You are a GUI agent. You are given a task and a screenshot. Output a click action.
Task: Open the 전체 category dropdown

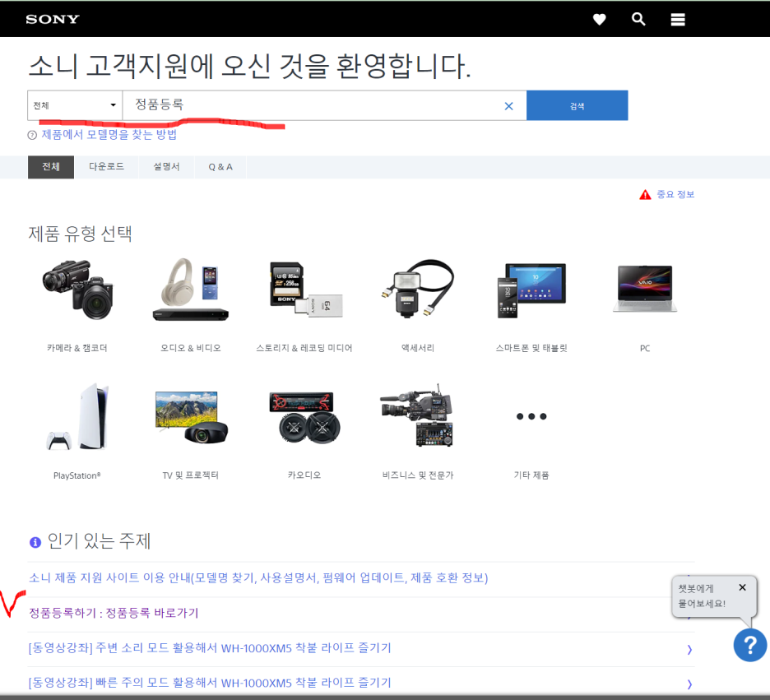point(75,105)
